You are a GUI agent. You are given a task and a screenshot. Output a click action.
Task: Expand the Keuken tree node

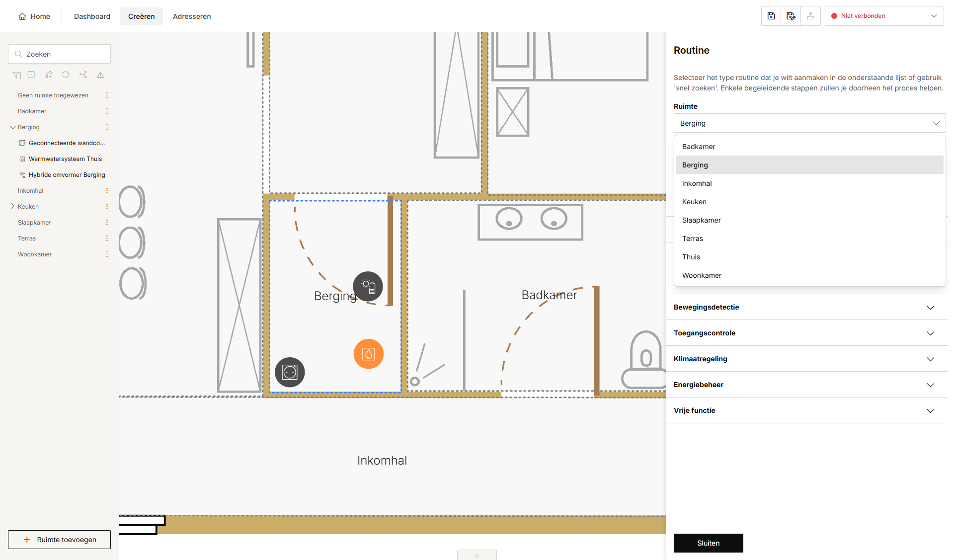(12, 206)
